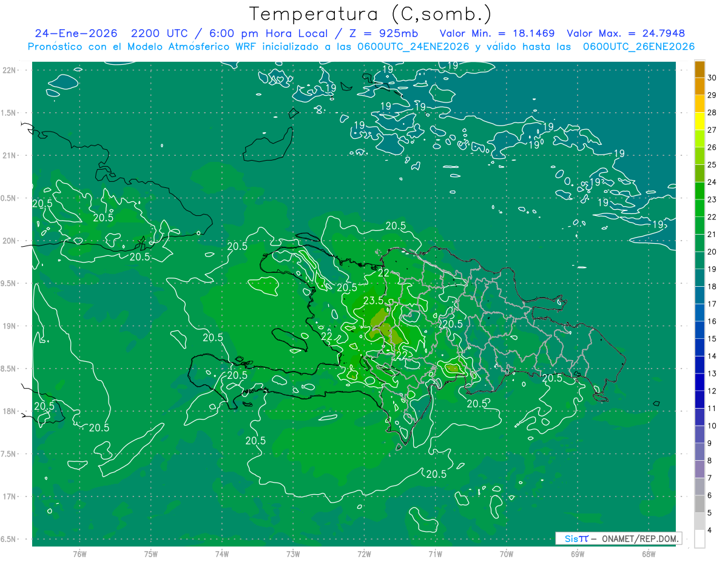The image size is (728, 562).
Task: Click the purple swatch between 7 and 8
Action: coord(699,469)
